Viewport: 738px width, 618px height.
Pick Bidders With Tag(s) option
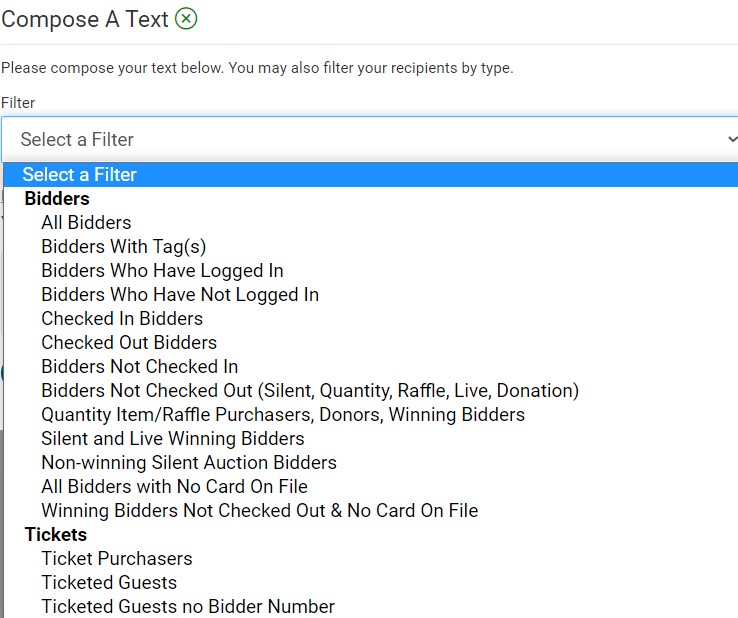coord(123,246)
